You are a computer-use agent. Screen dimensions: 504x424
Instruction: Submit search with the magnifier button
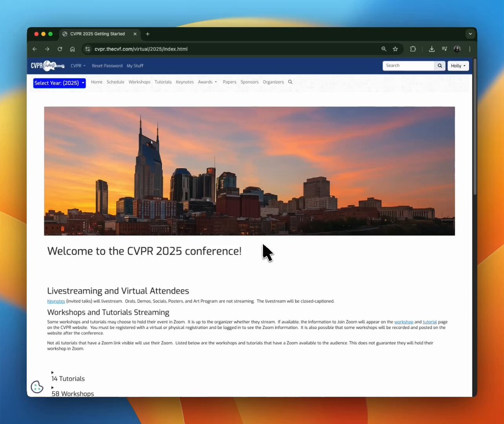point(440,66)
